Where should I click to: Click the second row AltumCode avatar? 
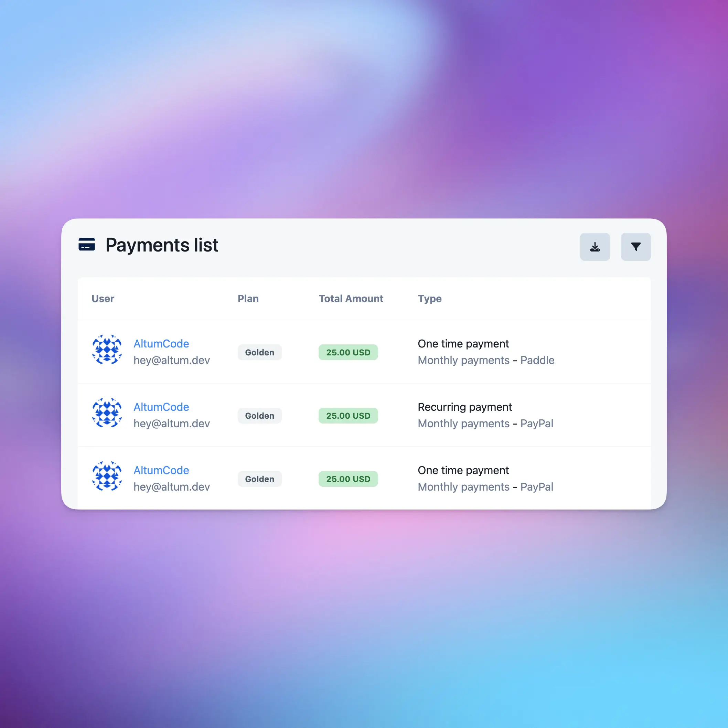(x=107, y=413)
